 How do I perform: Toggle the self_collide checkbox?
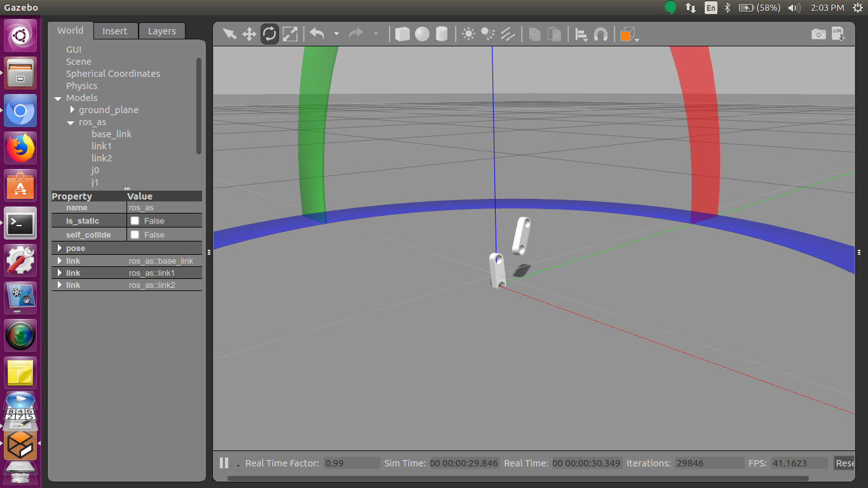tap(135, 234)
